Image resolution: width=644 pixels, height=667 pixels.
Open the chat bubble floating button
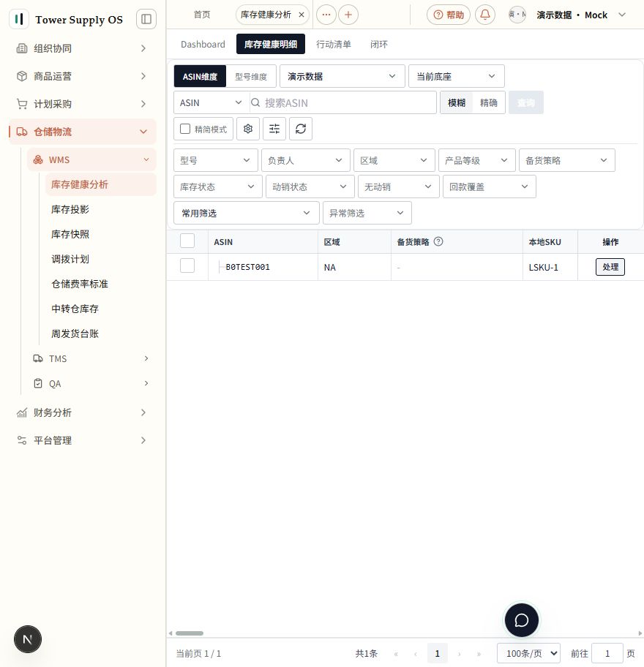[x=521, y=620]
